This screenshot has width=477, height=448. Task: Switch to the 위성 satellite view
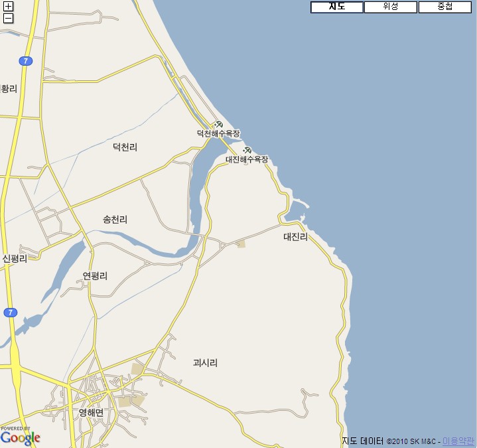click(x=391, y=7)
